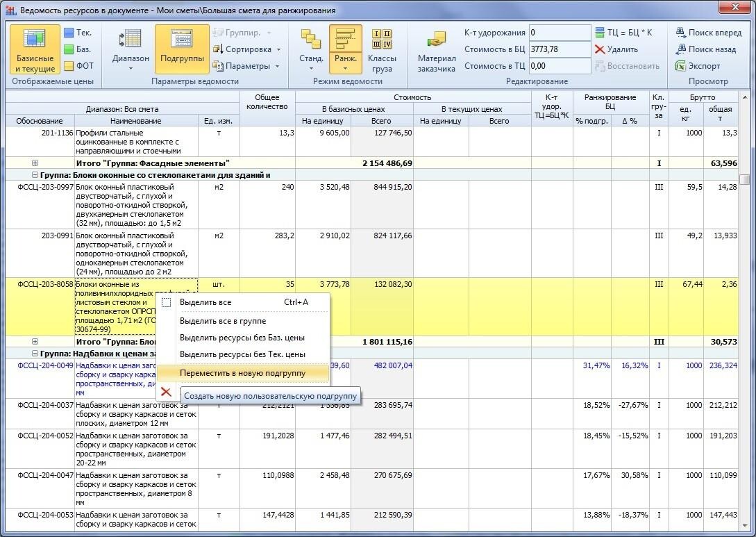
Task: Collapse the Группа: Надбавки к ценам group
Action: (x=35, y=354)
